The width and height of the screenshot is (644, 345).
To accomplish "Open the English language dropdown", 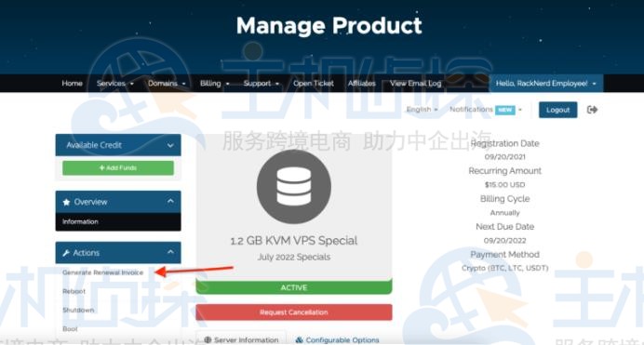I will point(422,110).
